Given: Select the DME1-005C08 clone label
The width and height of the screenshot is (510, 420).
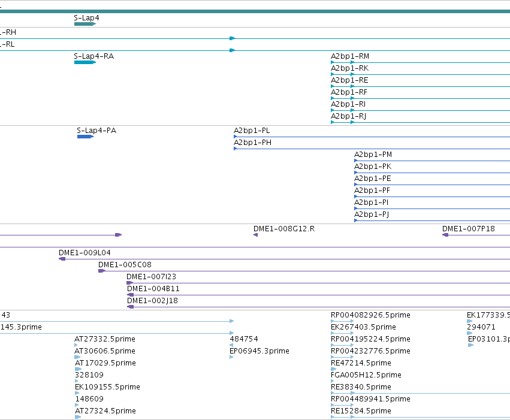Looking at the screenshot, I should point(125,265).
